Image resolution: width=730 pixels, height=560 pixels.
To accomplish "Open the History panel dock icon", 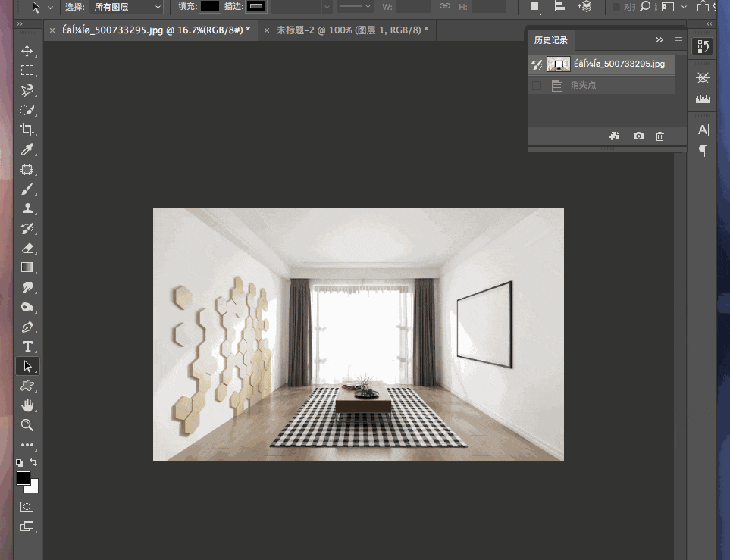I will 703,46.
